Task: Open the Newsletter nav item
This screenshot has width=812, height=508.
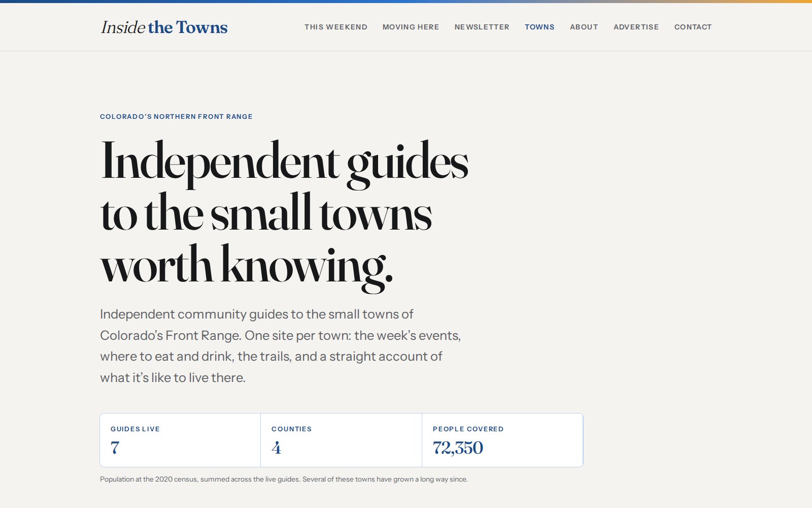Action: coord(482,27)
